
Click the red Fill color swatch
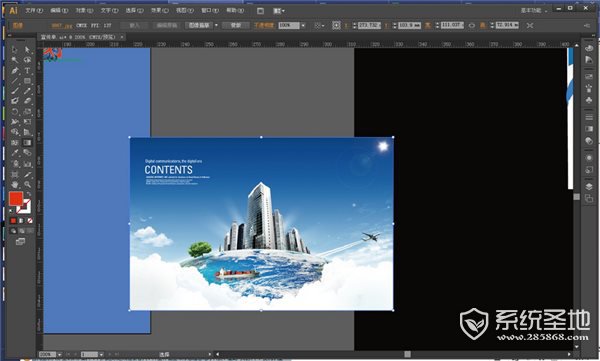click(x=16, y=199)
